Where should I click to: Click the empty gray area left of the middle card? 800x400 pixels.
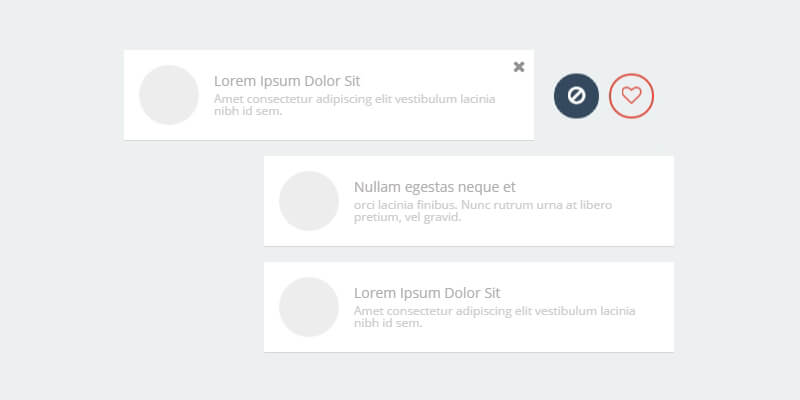190,201
